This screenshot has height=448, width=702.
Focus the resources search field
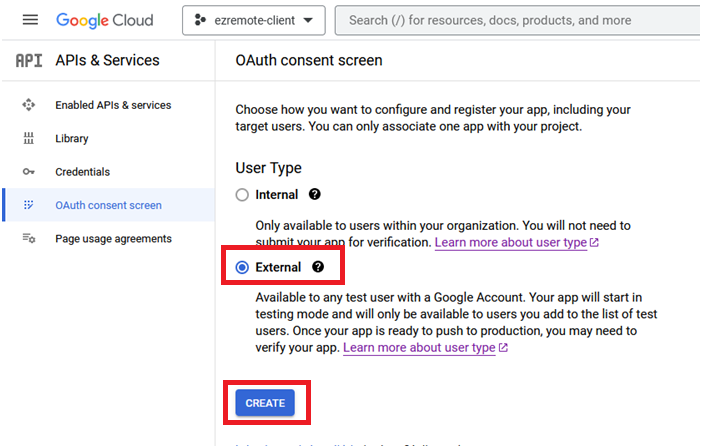point(518,21)
